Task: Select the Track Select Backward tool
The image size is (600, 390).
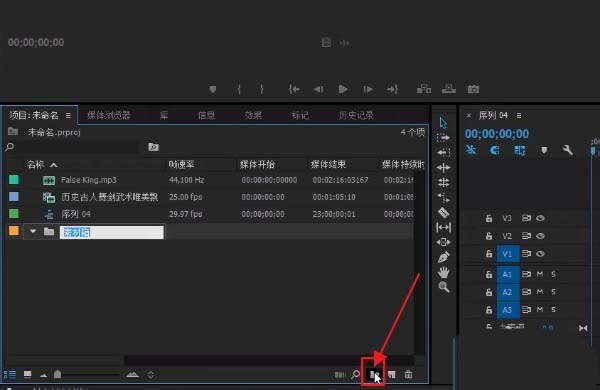Action: 443,152
